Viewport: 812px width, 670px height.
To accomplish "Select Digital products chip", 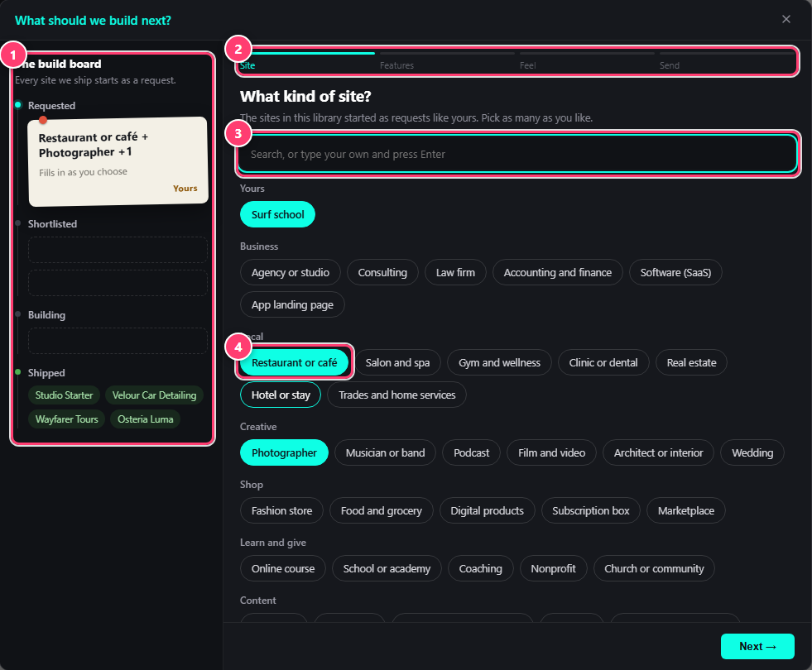I will pos(487,510).
